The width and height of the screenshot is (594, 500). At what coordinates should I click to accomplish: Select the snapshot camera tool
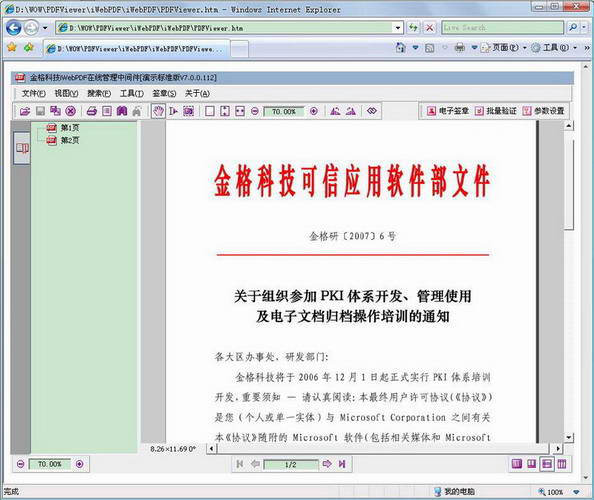pyautogui.click(x=189, y=111)
